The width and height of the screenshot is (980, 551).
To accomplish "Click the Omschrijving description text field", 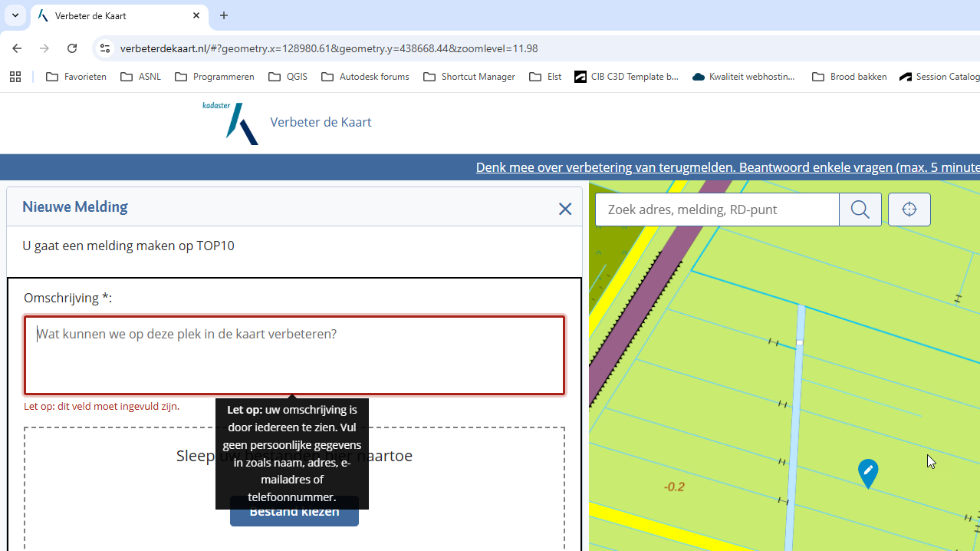I will (294, 355).
